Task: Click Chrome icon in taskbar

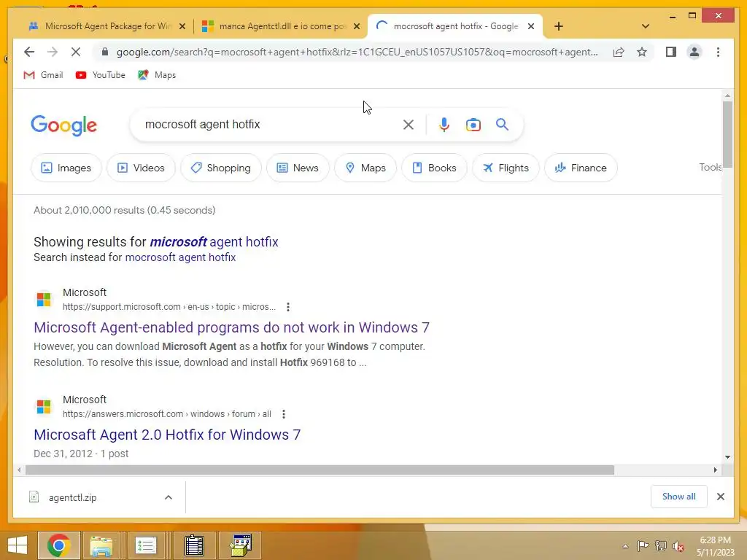Action: pyautogui.click(x=58, y=545)
